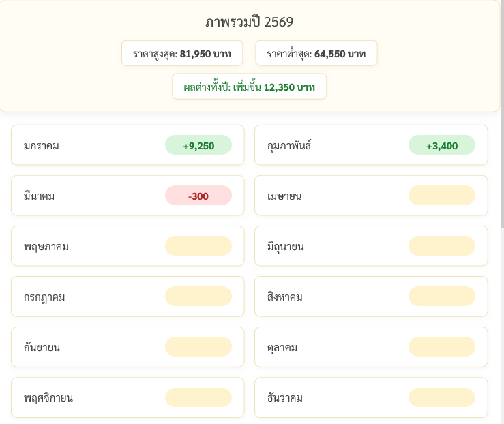Click the ราคาสูงสุด 81,950 บาท chip
The width and height of the screenshot is (504, 424).
(x=182, y=53)
